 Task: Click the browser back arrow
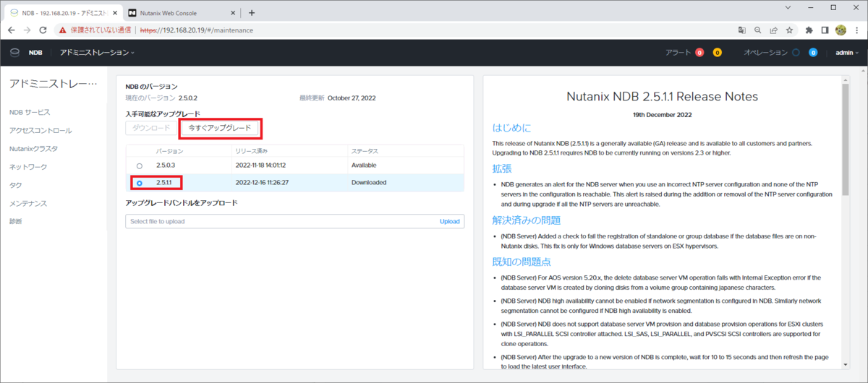coord(11,30)
